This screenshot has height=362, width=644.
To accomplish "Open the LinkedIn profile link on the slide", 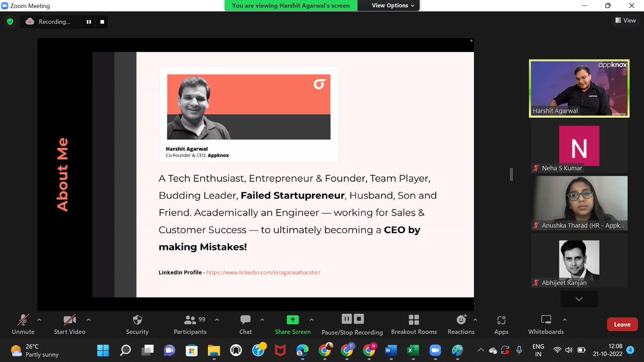I will [x=263, y=272].
